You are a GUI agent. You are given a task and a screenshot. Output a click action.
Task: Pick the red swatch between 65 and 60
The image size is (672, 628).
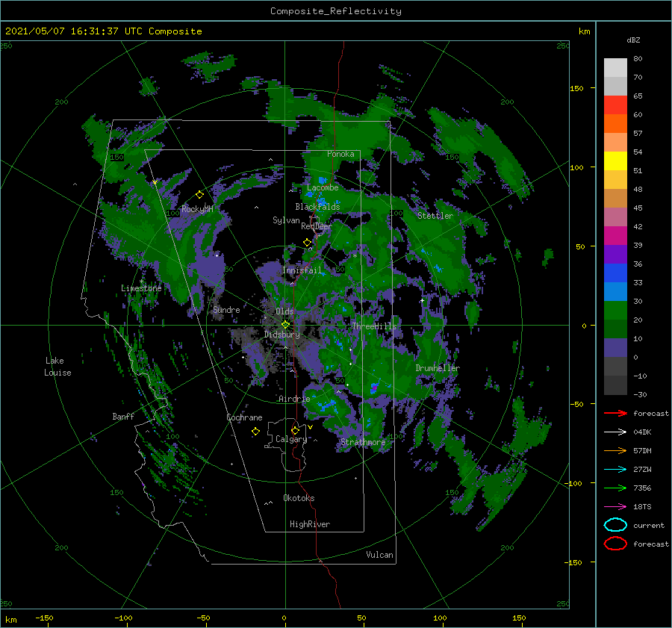(x=615, y=105)
